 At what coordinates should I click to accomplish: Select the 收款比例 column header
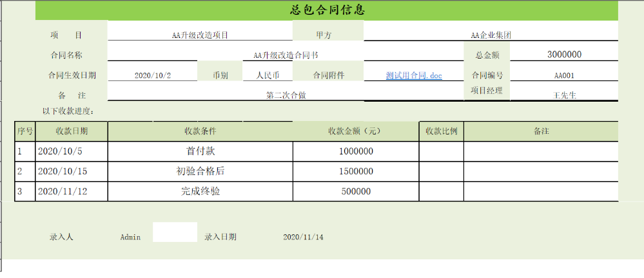[442, 131]
